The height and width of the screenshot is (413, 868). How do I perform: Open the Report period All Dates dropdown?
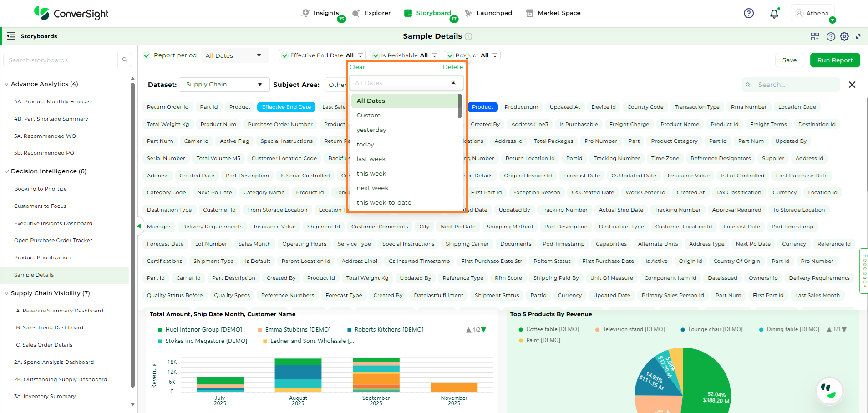pos(233,55)
